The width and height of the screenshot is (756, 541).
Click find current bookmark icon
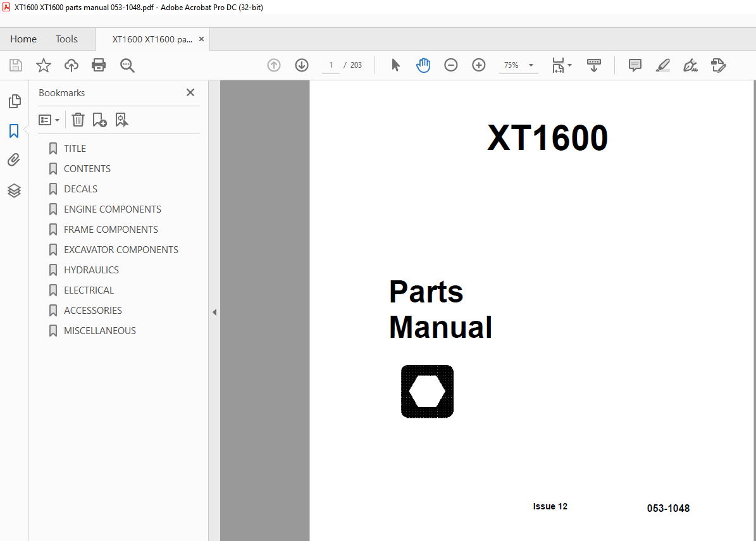121,120
